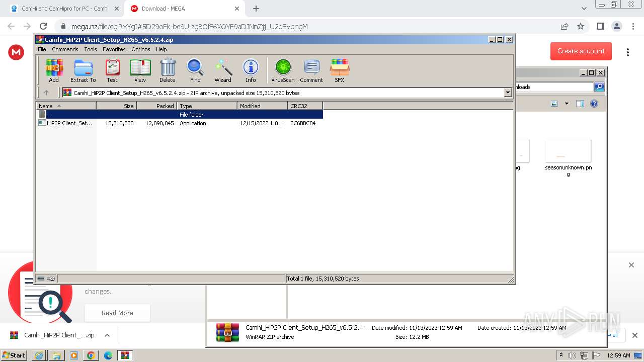Close the CamHi and CamHipro tab
Screen dimensions: 644x362
pos(117,9)
